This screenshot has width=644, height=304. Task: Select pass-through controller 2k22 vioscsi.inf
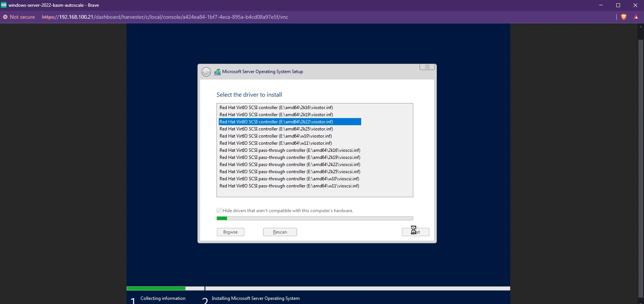290,165
